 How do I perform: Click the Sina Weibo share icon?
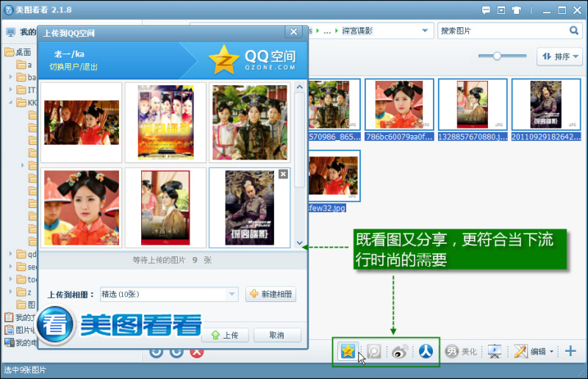click(399, 352)
